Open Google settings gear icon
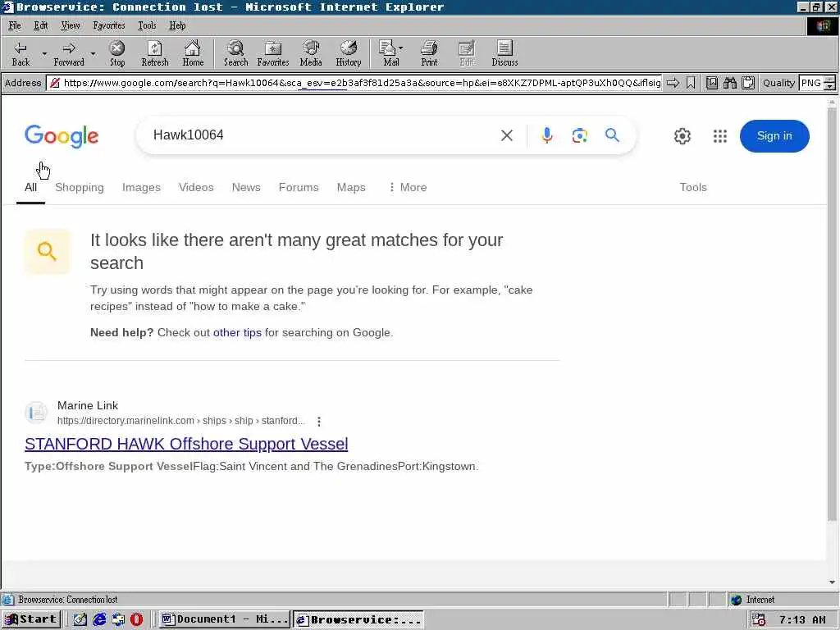Image resolution: width=840 pixels, height=630 pixels. pyautogui.click(x=682, y=136)
